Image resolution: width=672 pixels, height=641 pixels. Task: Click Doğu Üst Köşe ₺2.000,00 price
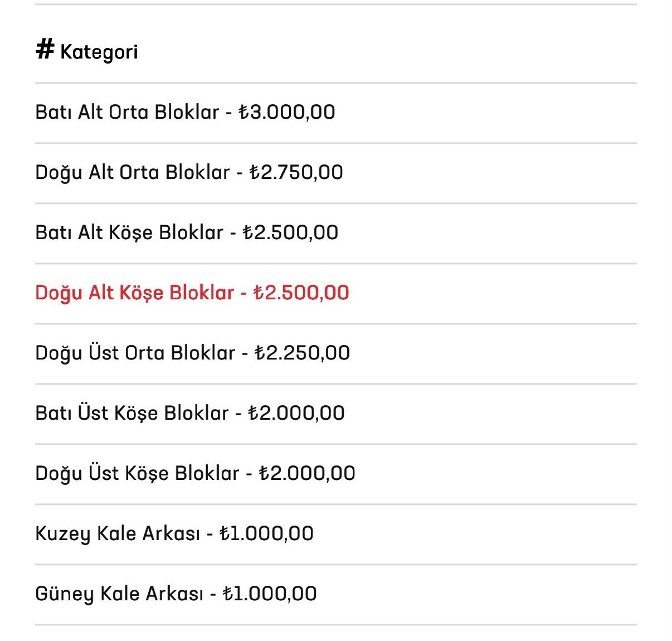tap(307, 473)
